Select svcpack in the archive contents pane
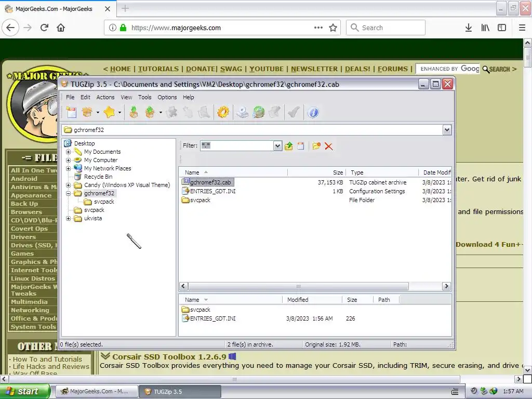Image resolution: width=532 pixels, height=399 pixels. (200, 310)
